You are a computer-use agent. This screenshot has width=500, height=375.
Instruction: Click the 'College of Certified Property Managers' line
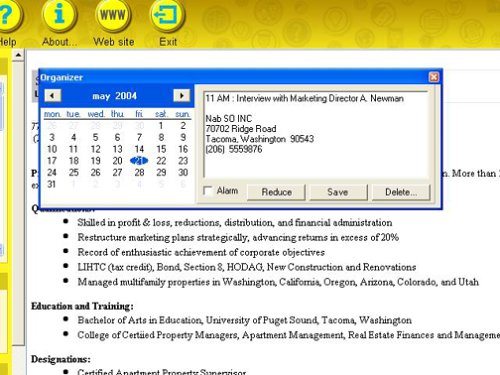click(x=289, y=335)
